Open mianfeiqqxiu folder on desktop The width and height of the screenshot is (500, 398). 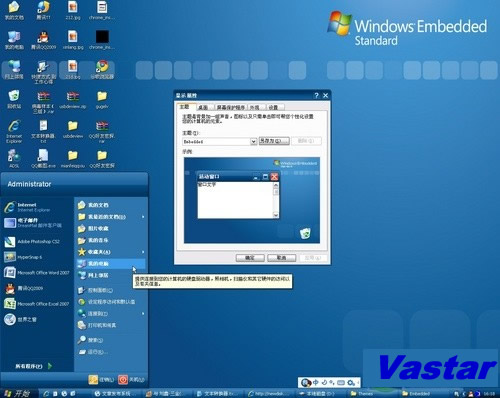click(x=72, y=158)
